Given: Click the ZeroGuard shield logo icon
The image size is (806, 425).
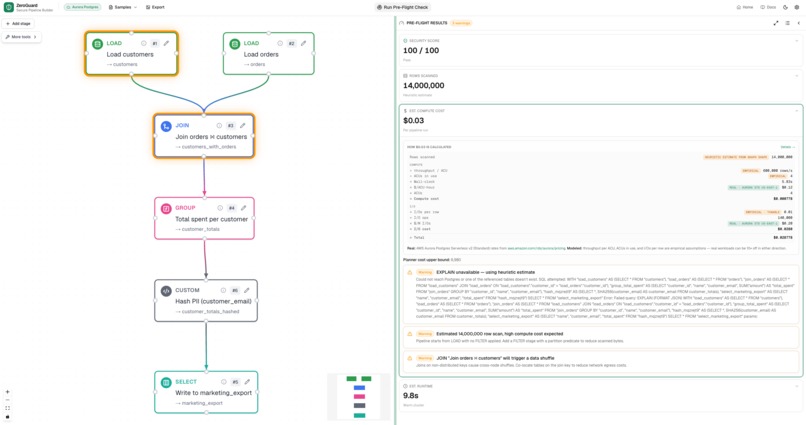Looking at the screenshot, I should (x=9, y=7).
